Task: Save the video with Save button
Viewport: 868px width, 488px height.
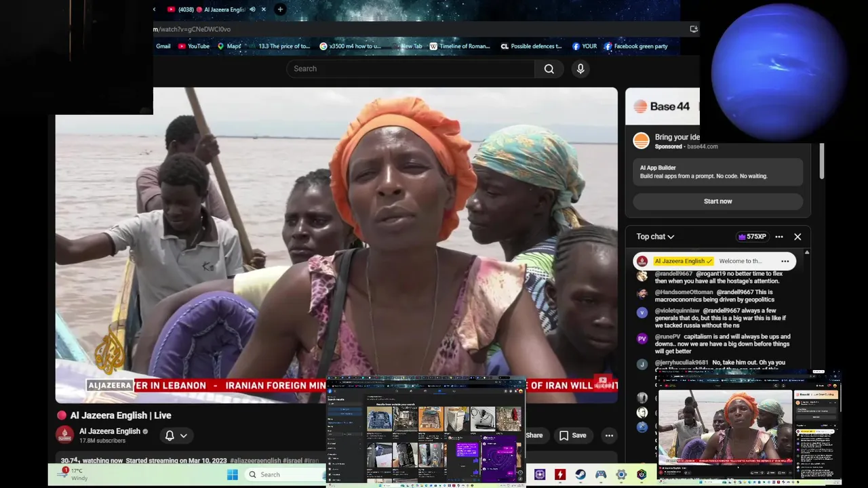Action: (x=572, y=435)
